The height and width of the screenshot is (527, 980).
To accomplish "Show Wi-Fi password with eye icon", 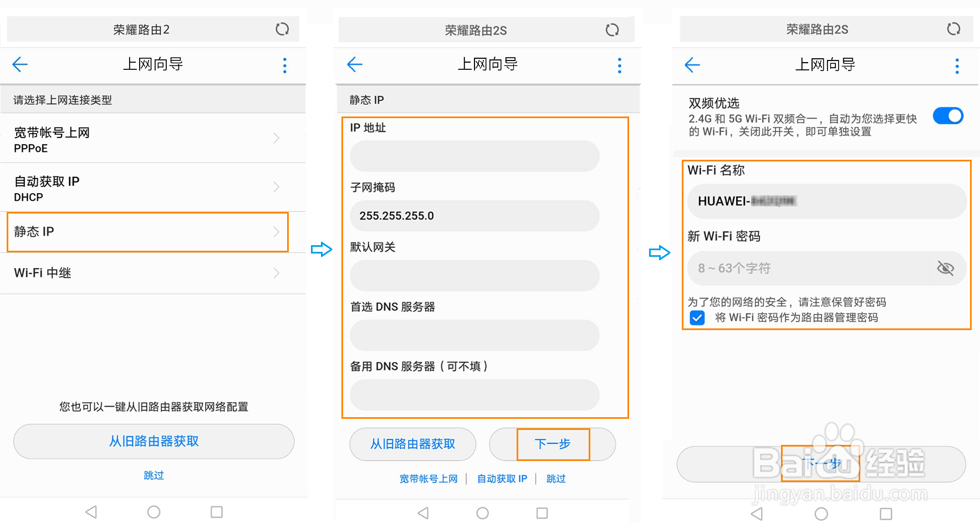I will point(945,268).
